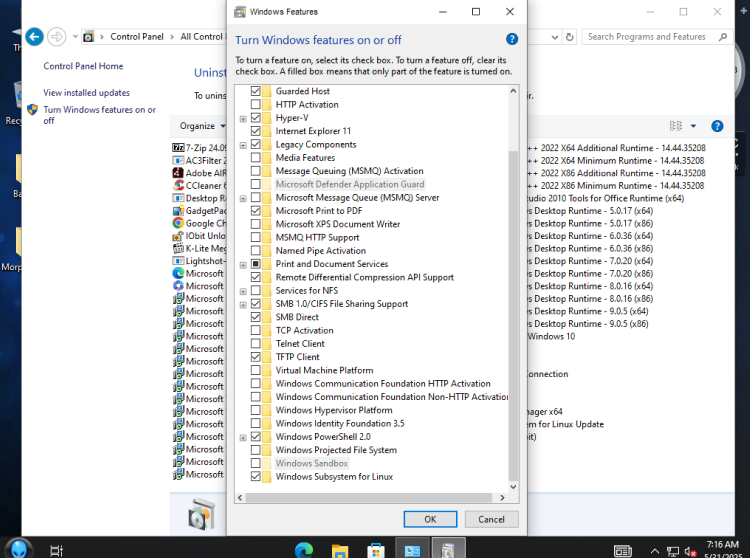This screenshot has height=558, width=750.
Task: Open Microsoft Edge from the taskbar
Action: [x=304, y=550]
